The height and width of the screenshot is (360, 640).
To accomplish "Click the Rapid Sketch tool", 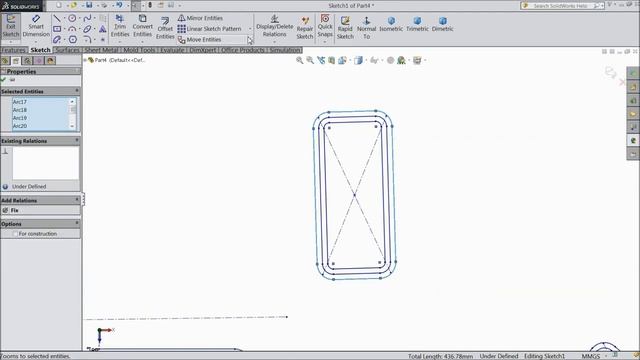I will click(x=345, y=28).
